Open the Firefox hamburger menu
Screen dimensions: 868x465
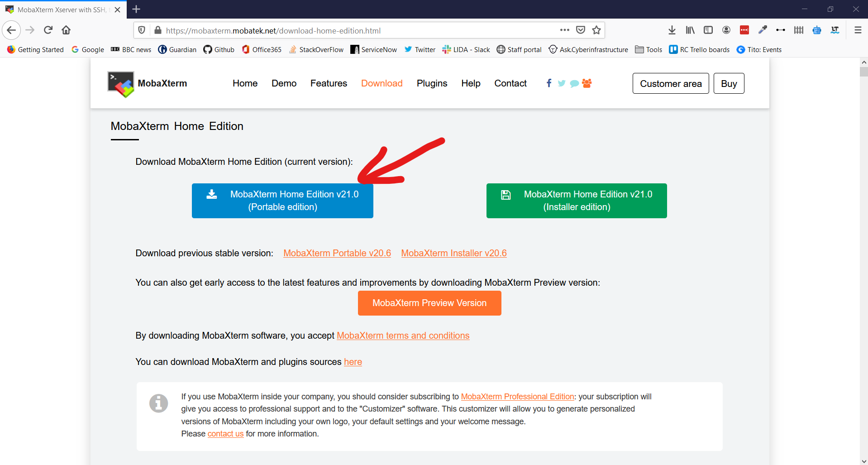858,30
